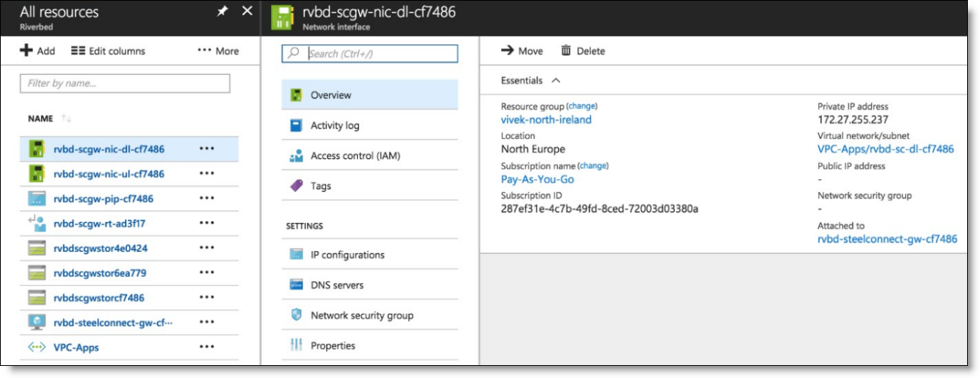Focus the Search (Ctrl+/) box
The height and width of the screenshot is (378, 980).
click(370, 54)
